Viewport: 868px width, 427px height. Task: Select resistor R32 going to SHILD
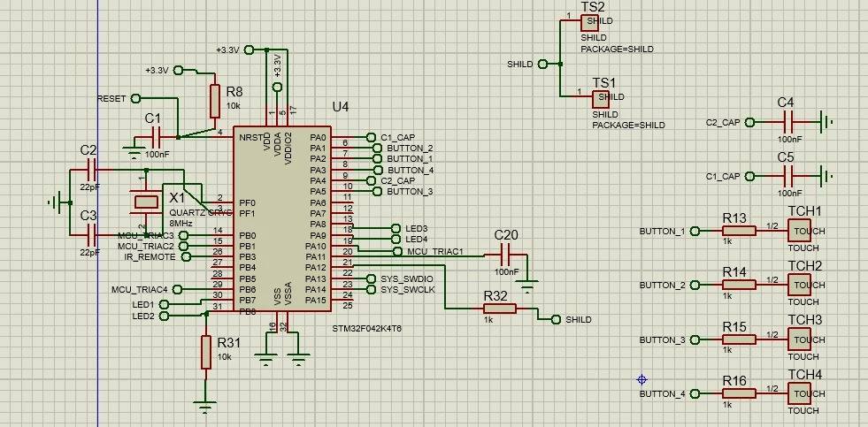pyautogui.click(x=499, y=309)
